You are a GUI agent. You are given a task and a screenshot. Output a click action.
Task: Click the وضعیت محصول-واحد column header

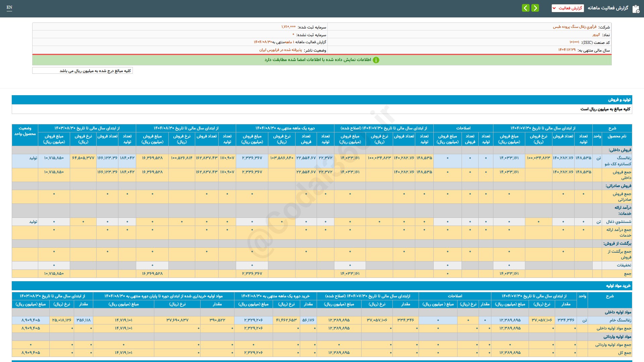[x=25, y=131]
